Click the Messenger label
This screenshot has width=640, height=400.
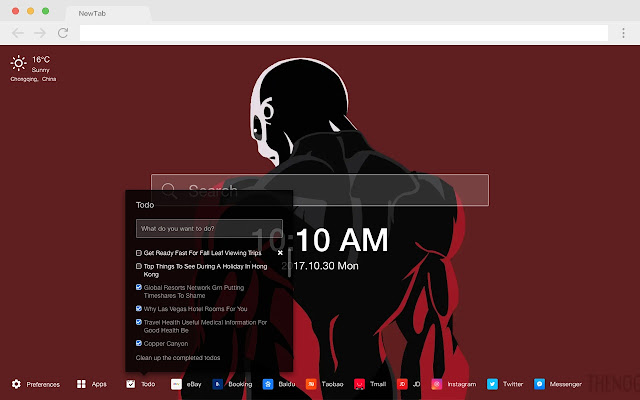tap(566, 384)
